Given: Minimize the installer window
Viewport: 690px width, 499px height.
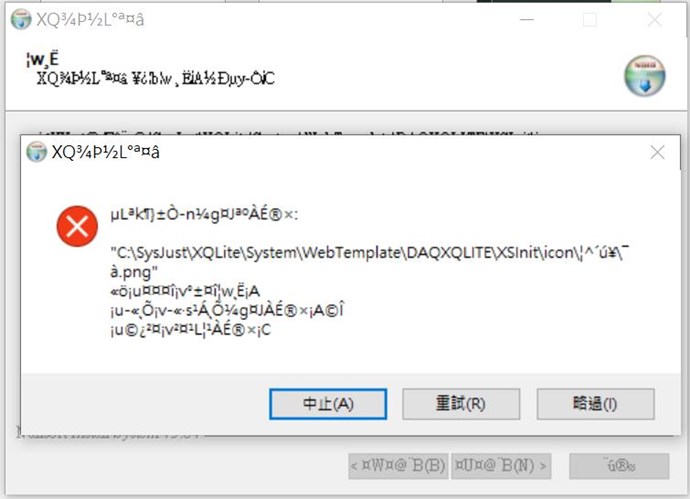Looking at the screenshot, I should 527,20.
